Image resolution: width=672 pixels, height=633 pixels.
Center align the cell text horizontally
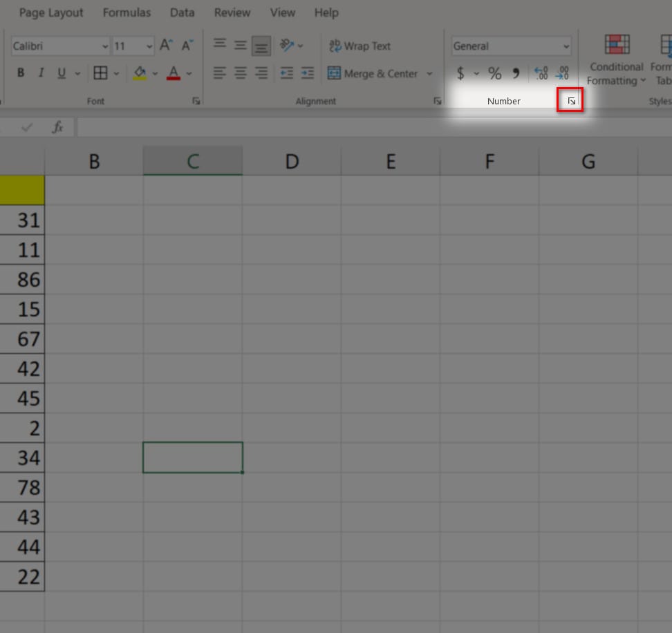coord(241,73)
